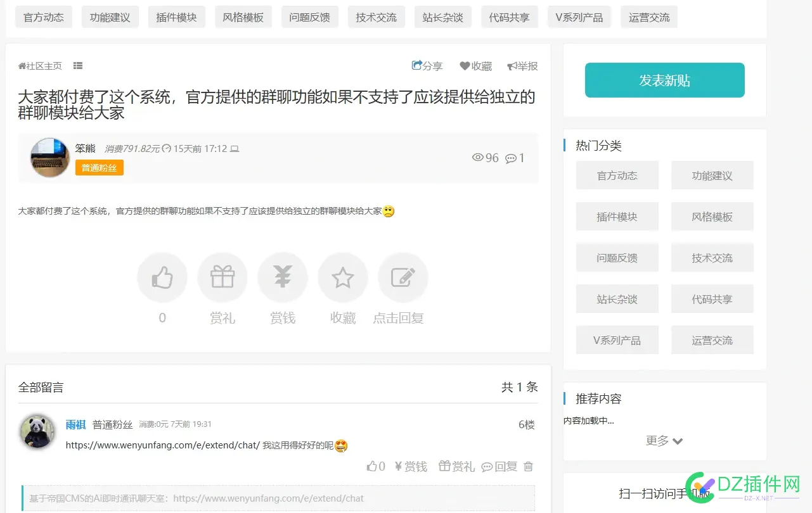This screenshot has width=812, height=513.
Task: Click the 消费791.82元 text
Action: pos(132,149)
